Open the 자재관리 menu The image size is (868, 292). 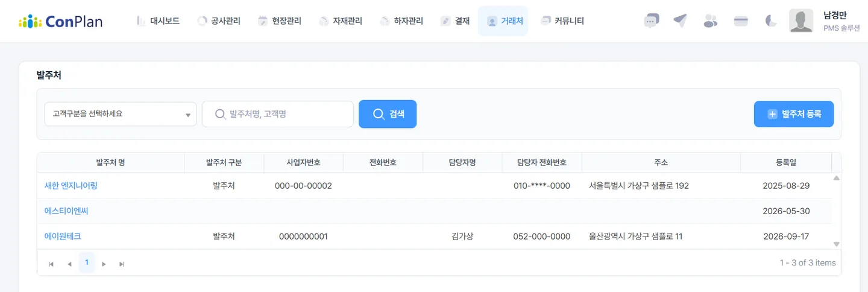point(341,21)
